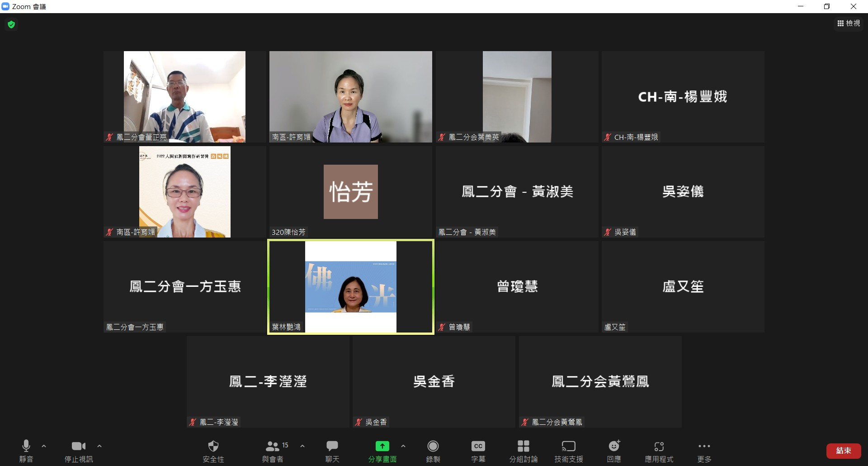The width and height of the screenshot is (868, 466).
Task: Click the 技術支援 support icon
Action: [568, 447]
